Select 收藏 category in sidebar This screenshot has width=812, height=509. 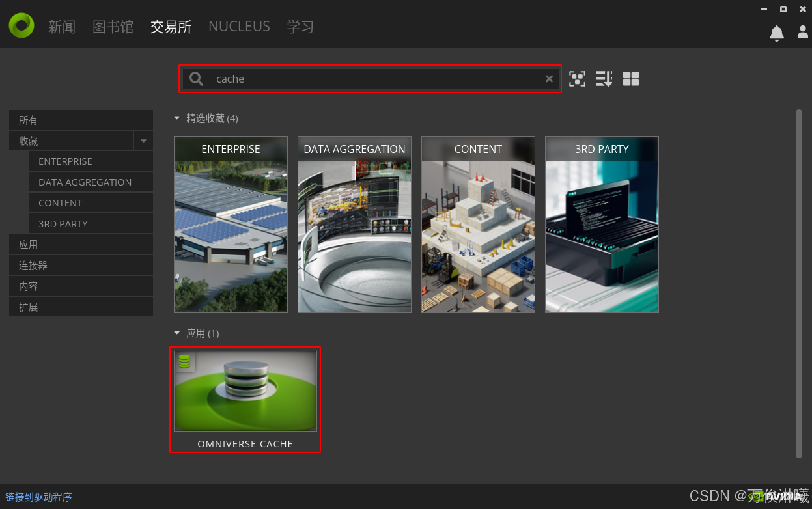point(71,141)
